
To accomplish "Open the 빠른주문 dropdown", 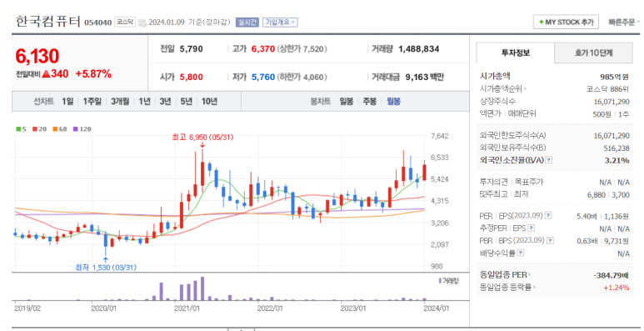I will 624,23.
